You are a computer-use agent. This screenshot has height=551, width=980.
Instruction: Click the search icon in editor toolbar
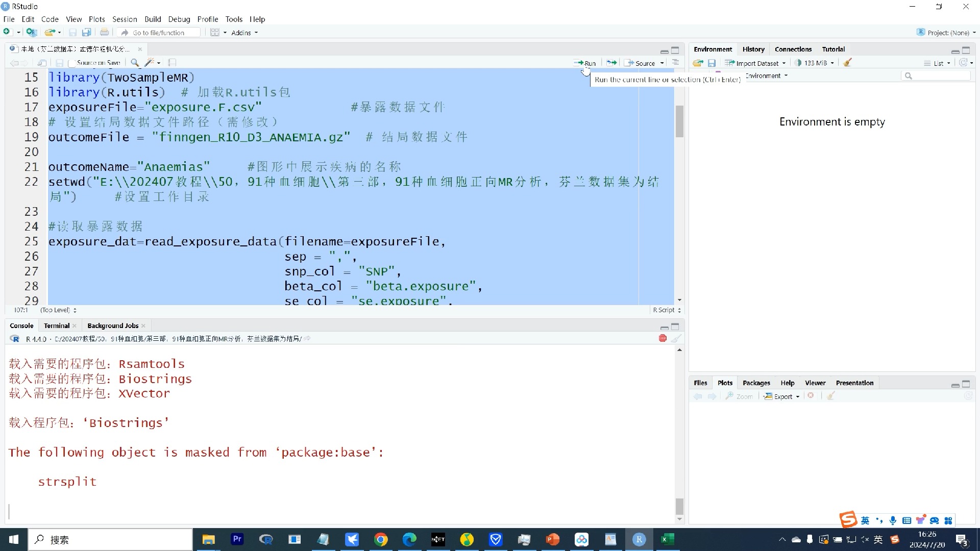(134, 63)
